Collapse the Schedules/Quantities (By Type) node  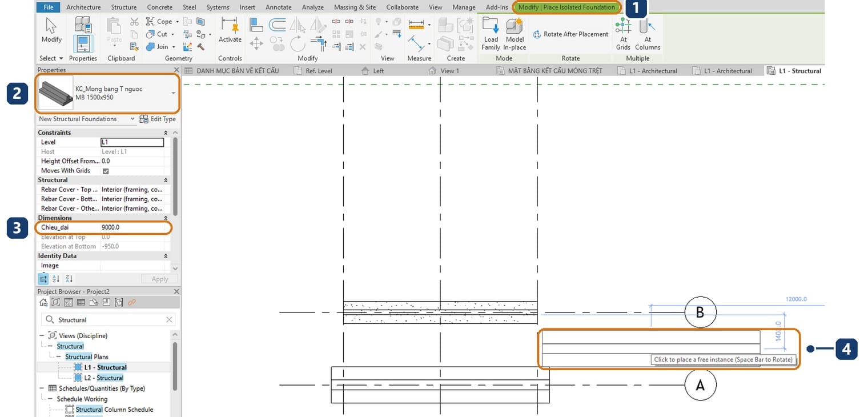pyautogui.click(x=42, y=388)
